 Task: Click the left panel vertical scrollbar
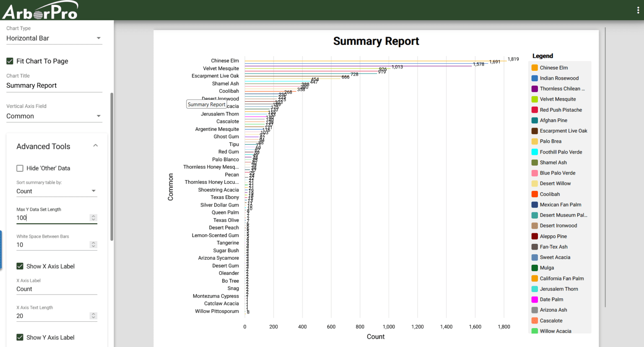tap(112, 167)
